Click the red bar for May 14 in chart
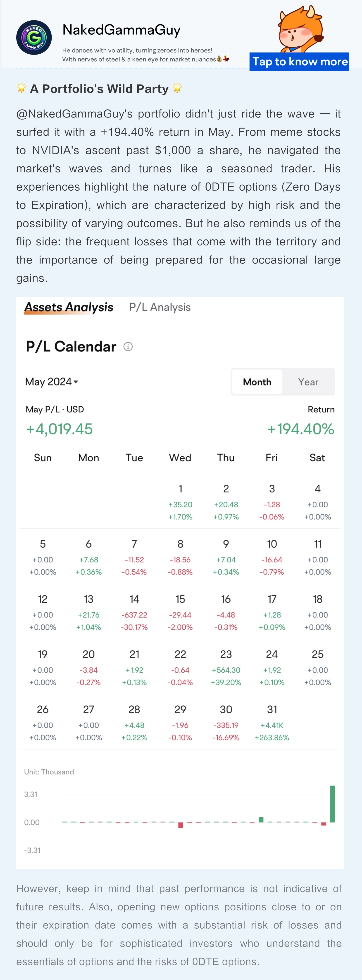 pyautogui.click(x=181, y=825)
